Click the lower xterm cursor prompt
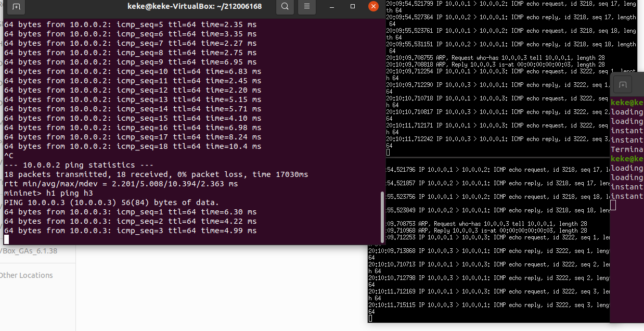The height and width of the screenshot is (331, 644). [x=370, y=319]
